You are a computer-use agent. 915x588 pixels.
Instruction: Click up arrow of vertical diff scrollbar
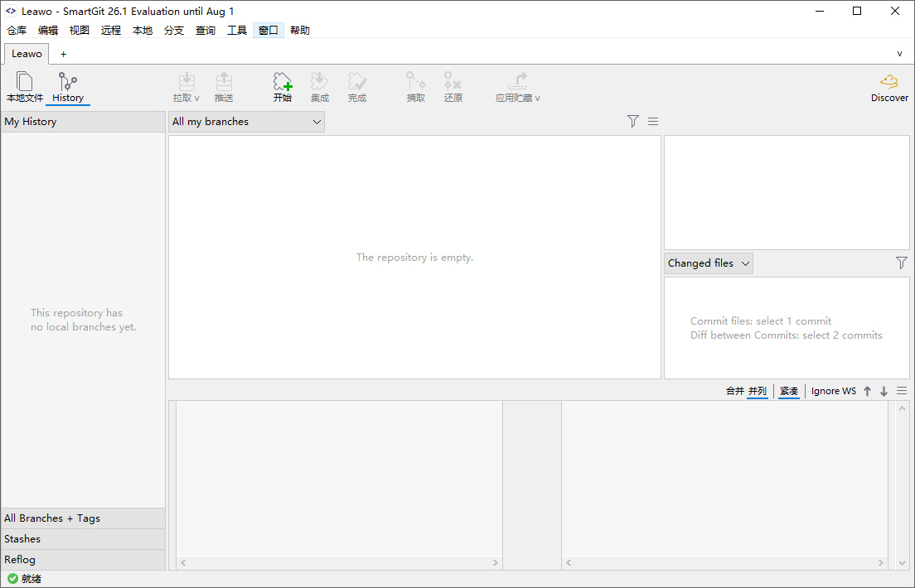tap(903, 408)
